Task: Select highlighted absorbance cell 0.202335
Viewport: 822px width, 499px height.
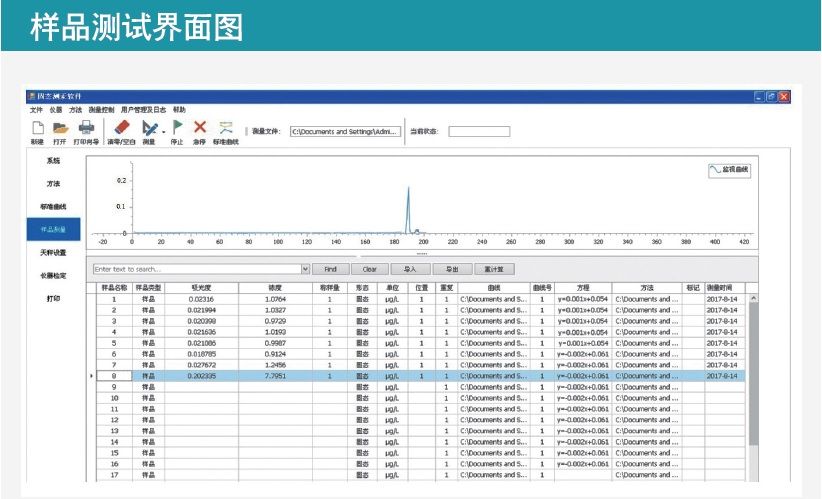Action: [201, 376]
